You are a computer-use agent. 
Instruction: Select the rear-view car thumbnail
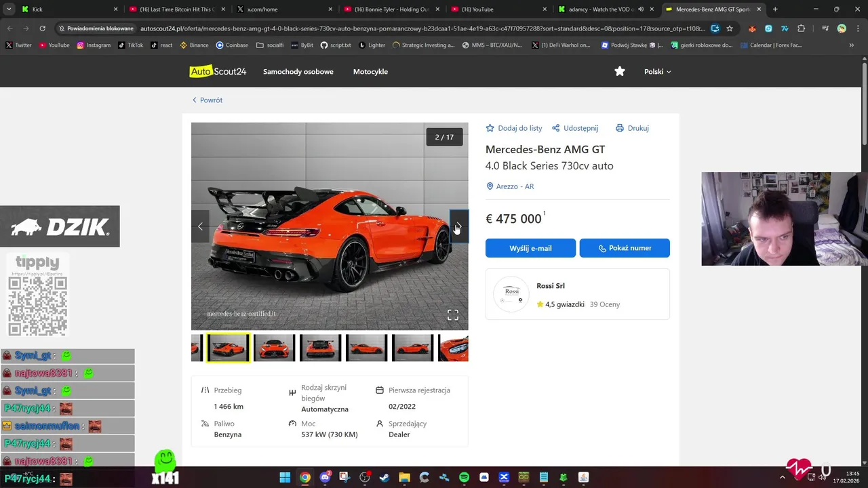click(321, 348)
